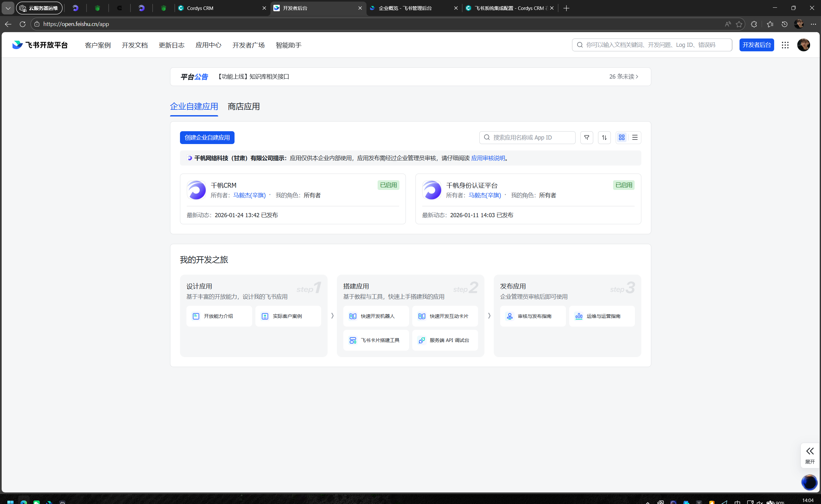The height and width of the screenshot is (504, 821).
Task: Open the 应用审核说明 link
Action: (488, 158)
